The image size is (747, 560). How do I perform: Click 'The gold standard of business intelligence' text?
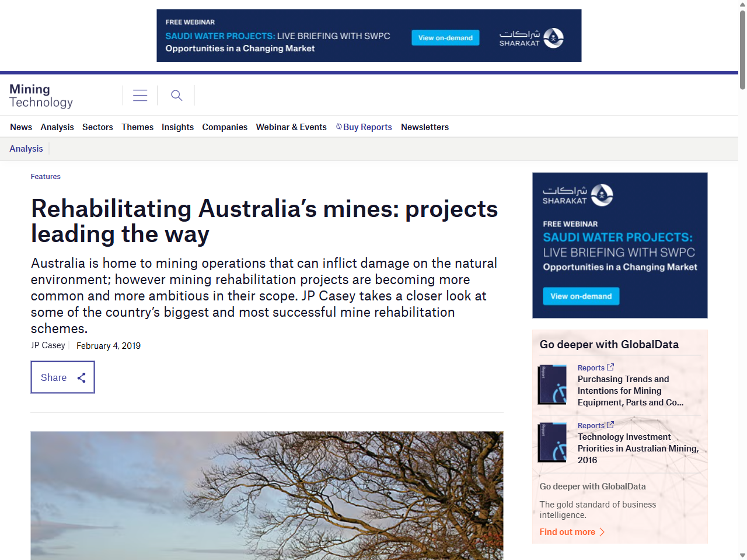pyautogui.click(x=598, y=510)
